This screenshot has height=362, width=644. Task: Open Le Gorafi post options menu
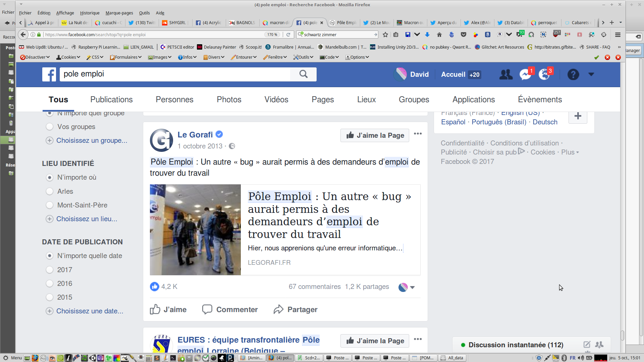click(x=418, y=134)
